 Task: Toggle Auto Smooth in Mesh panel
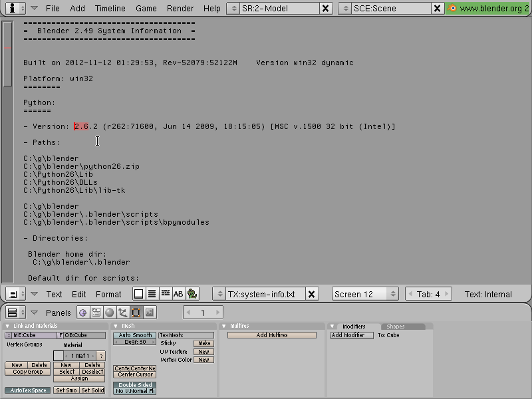pos(135,335)
